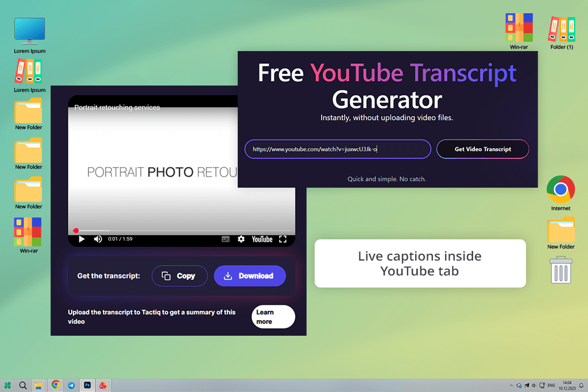Open Photoshop from the taskbar

click(x=87, y=385)
